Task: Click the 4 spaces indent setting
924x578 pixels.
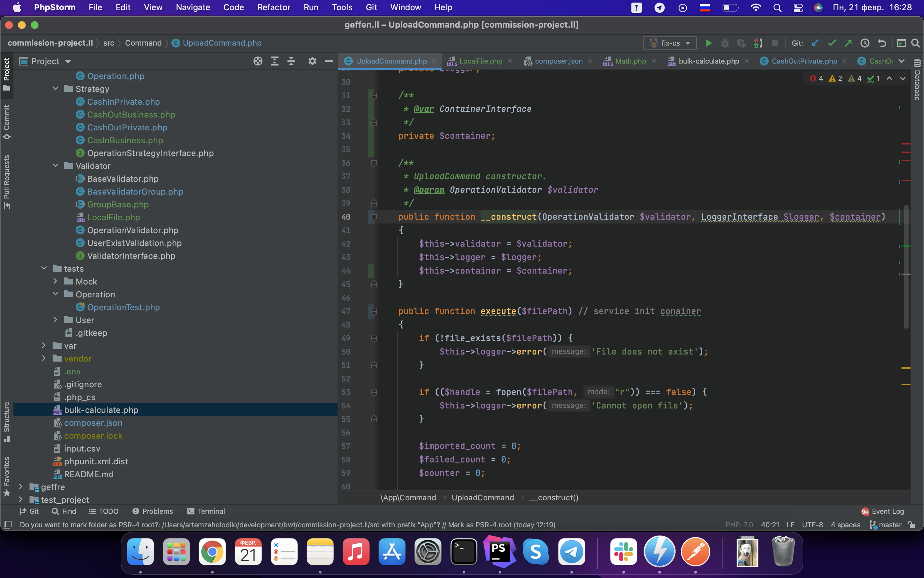Action: click(845, 524)
